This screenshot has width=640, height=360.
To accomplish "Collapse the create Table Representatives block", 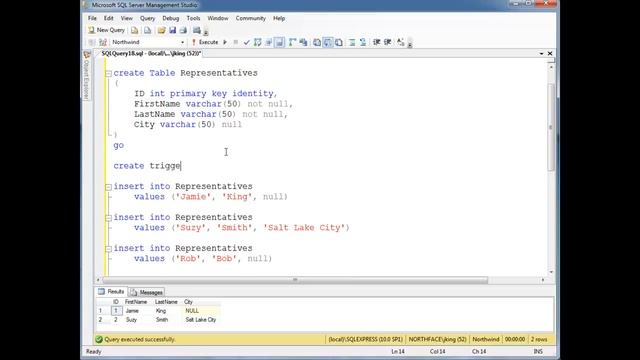I will [x=109, y=73].
